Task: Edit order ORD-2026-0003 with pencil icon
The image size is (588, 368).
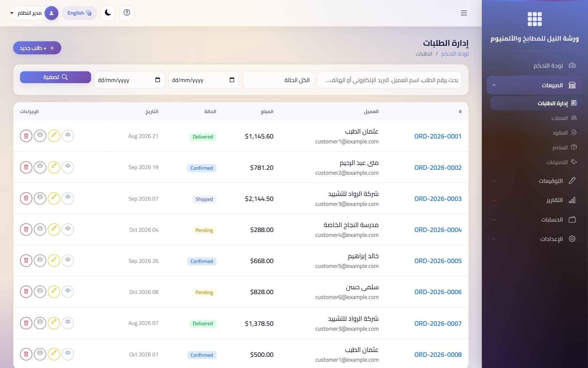Action: (x=54, y=198)
